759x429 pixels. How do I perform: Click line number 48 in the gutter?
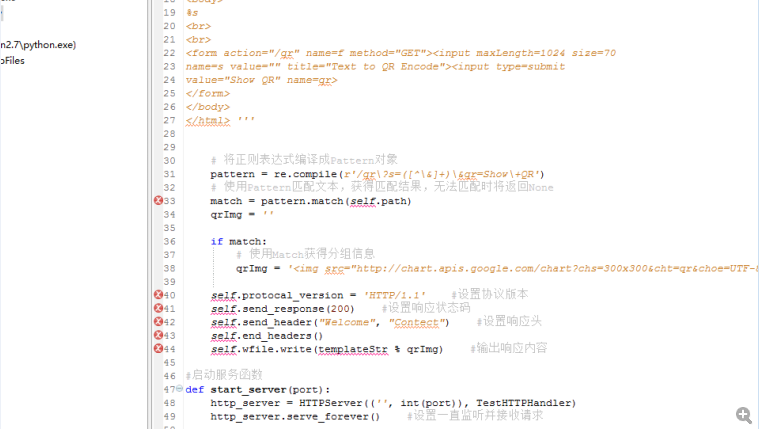coord(168,403)
